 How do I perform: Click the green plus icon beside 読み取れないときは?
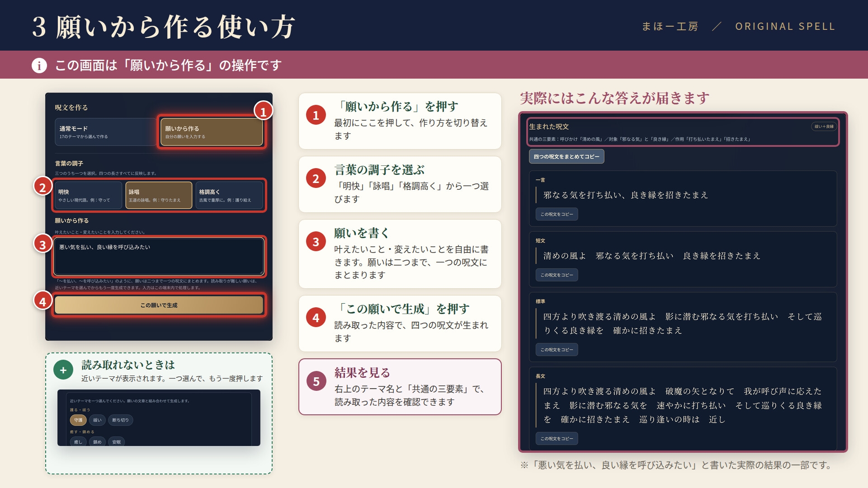(x=63, y=370)
